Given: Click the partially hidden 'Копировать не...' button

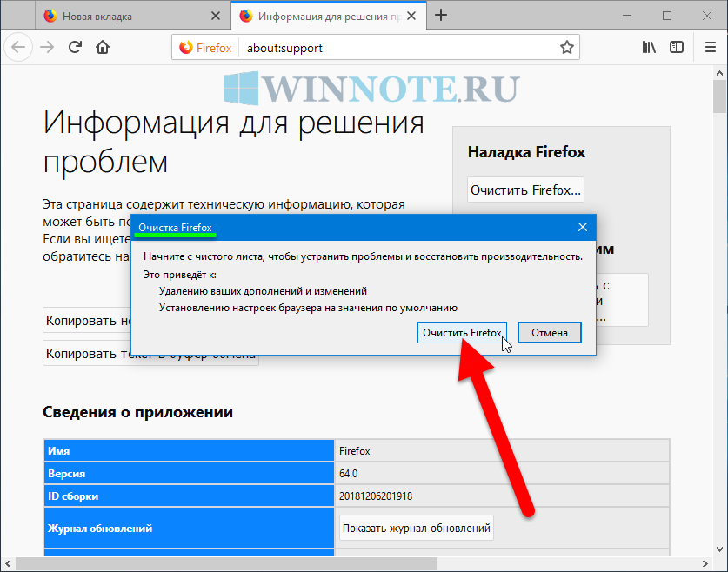Looking at the screenshot, I should point(87,320).
